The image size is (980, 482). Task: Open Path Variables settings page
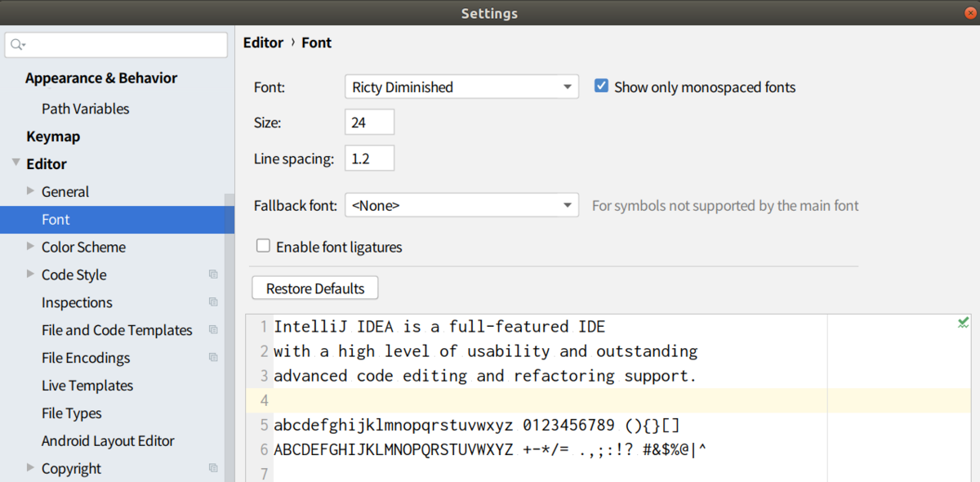pos(86,109)
